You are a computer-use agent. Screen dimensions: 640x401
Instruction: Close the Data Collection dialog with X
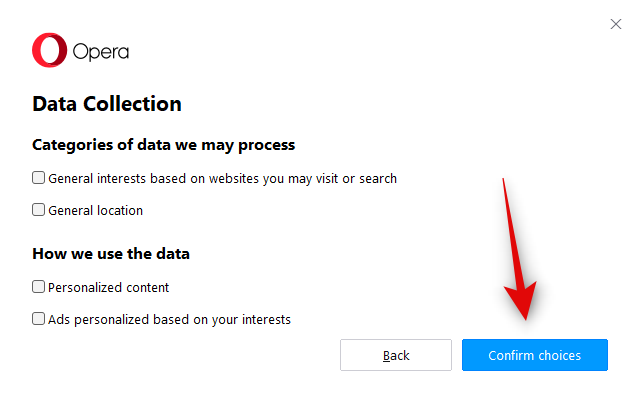tap(616, 24)
